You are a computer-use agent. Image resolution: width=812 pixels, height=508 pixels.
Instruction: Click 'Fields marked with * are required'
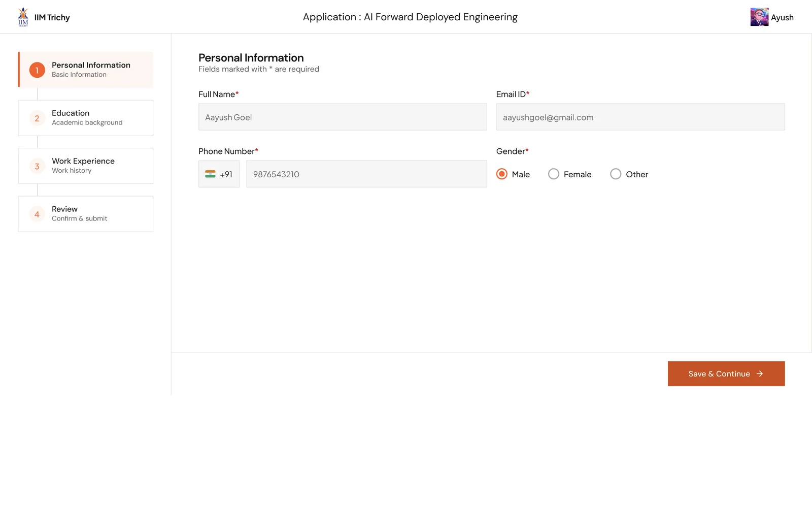(259, 69)
